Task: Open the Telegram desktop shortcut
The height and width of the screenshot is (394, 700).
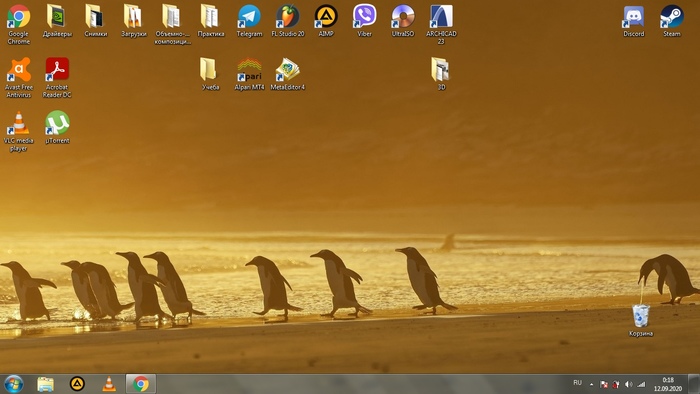Action: [249, 21]
